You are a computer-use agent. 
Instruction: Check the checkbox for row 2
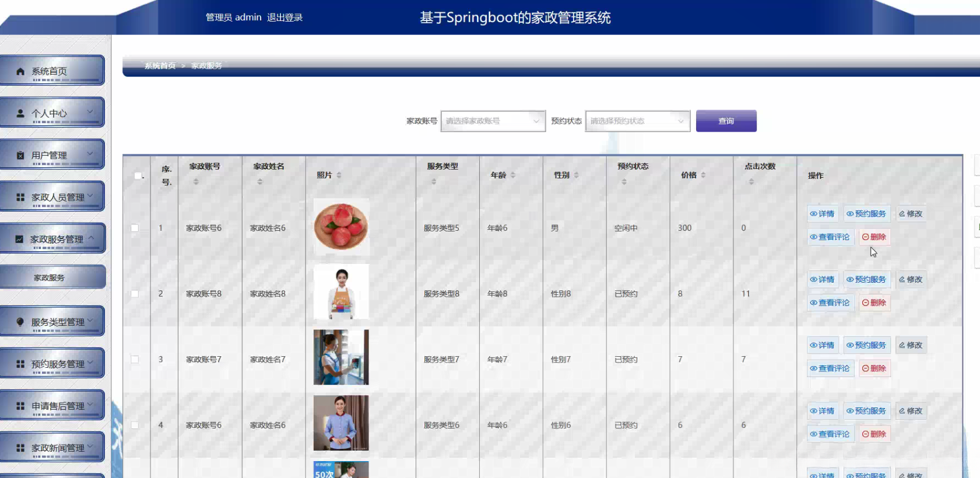135,294
